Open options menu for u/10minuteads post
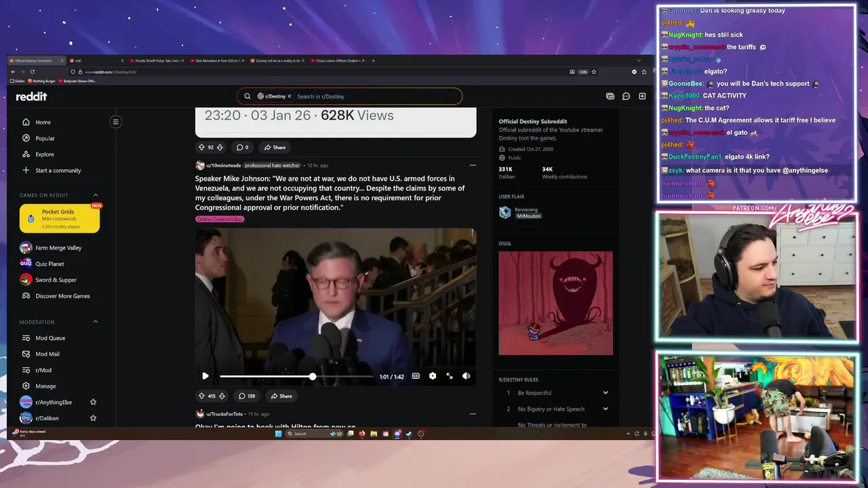The width and height of the screenshot is (868, 488). point(473,165)
